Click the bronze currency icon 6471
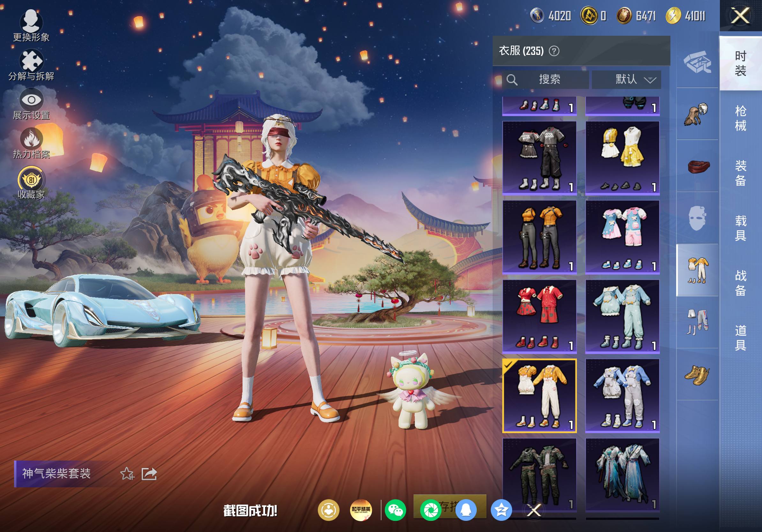The image size is (762, 532). [624, 16]
